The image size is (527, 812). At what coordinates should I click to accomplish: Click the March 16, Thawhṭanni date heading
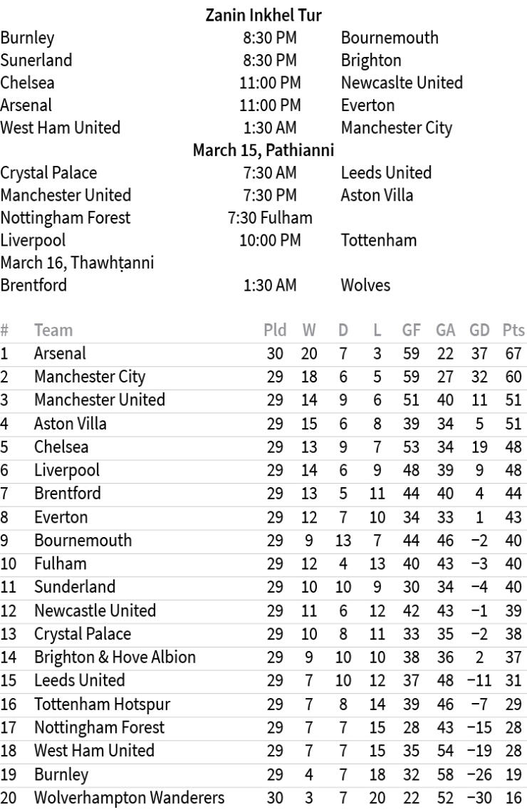78,263
